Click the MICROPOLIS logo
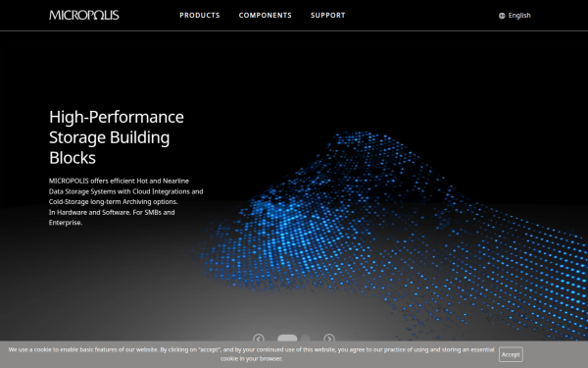588x368 pixels. 84,15
